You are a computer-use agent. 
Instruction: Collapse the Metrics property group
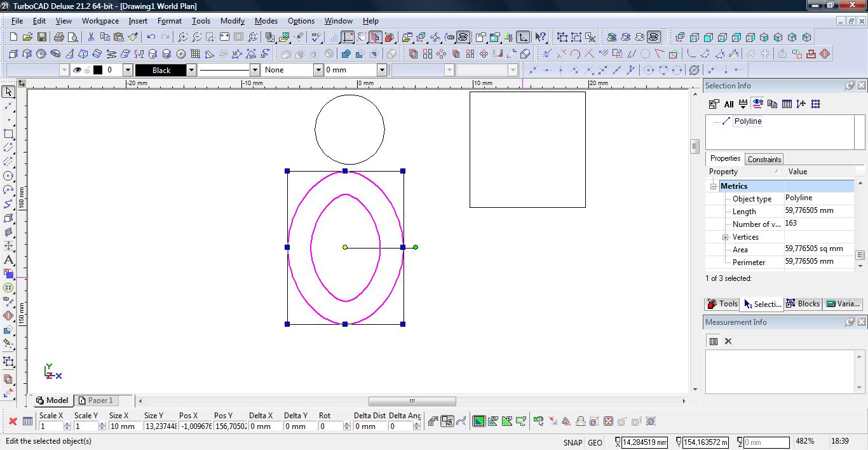point(713,186)
